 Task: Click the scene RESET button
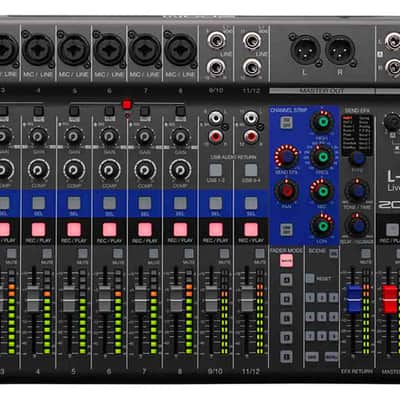click(x=310, y=278)
